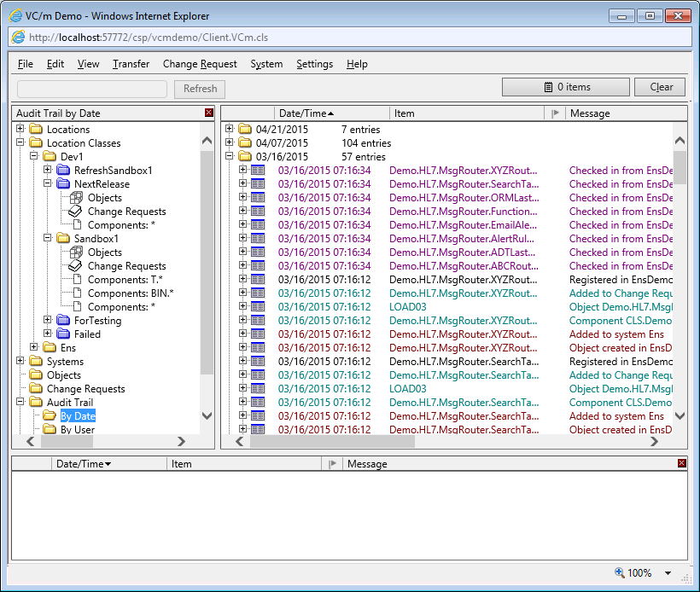Collapse the 03/16/2015 entries group

(230, 157)
